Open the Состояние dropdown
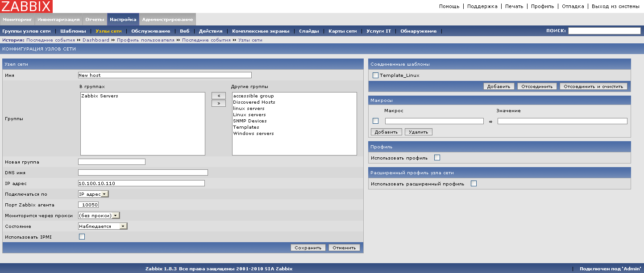Image resolution: width=644 pixels, height=273 pixels. [103, 227]
